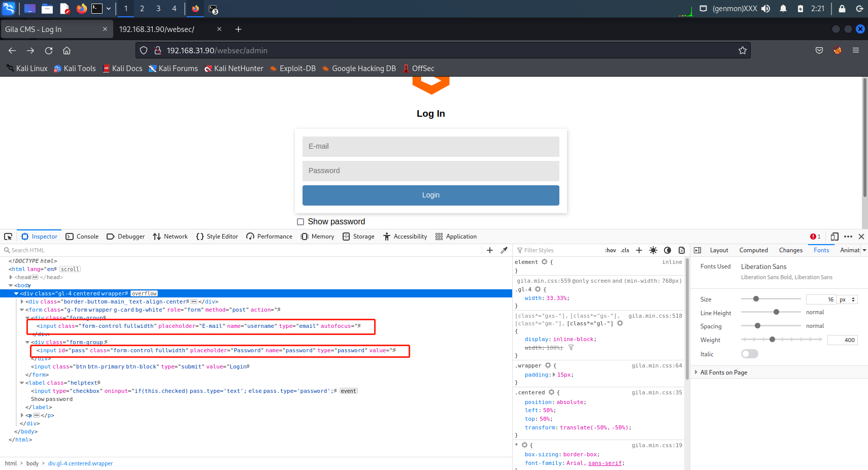Screen dimensions: 868x470
Task: Focus the E-mail input field
Action: [431, 146]
